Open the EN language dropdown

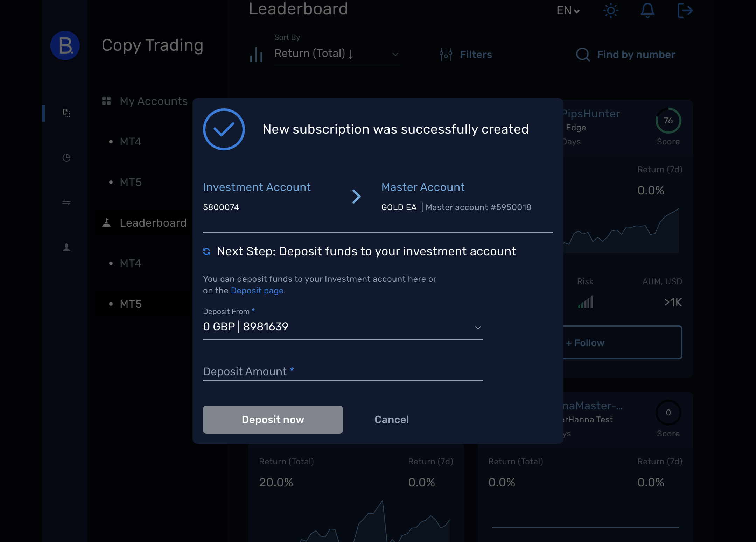[x=568, y=10]
